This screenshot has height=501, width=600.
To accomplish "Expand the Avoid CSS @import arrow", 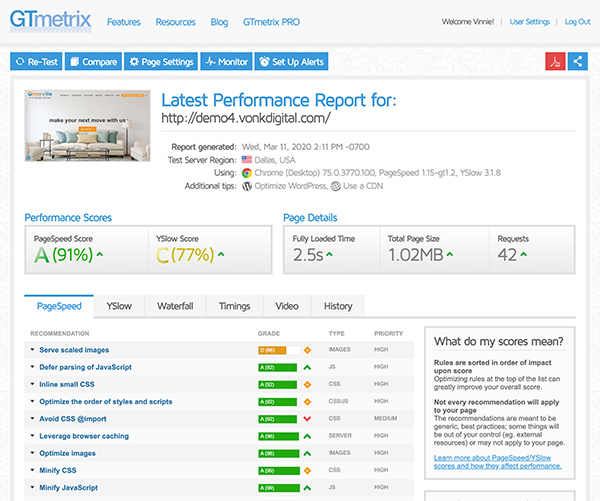I will [x=33, y=418].
